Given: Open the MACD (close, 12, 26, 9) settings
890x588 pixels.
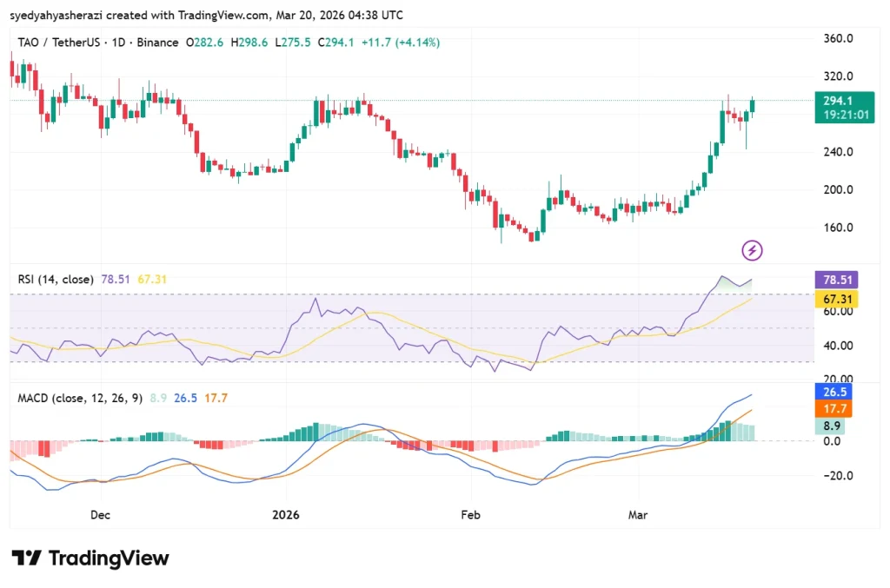Looking at the screenshot, I should click(x=78, y=398).
